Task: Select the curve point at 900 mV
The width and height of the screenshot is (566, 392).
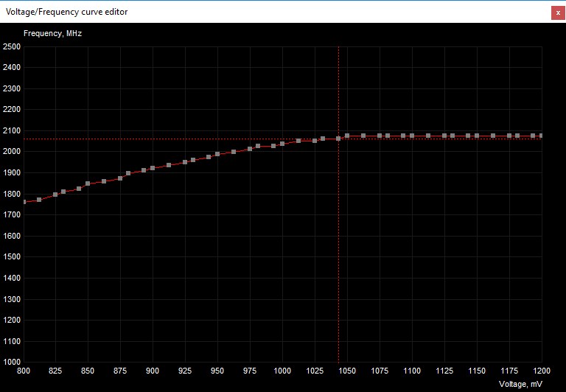Action: (x=153, y=168)
